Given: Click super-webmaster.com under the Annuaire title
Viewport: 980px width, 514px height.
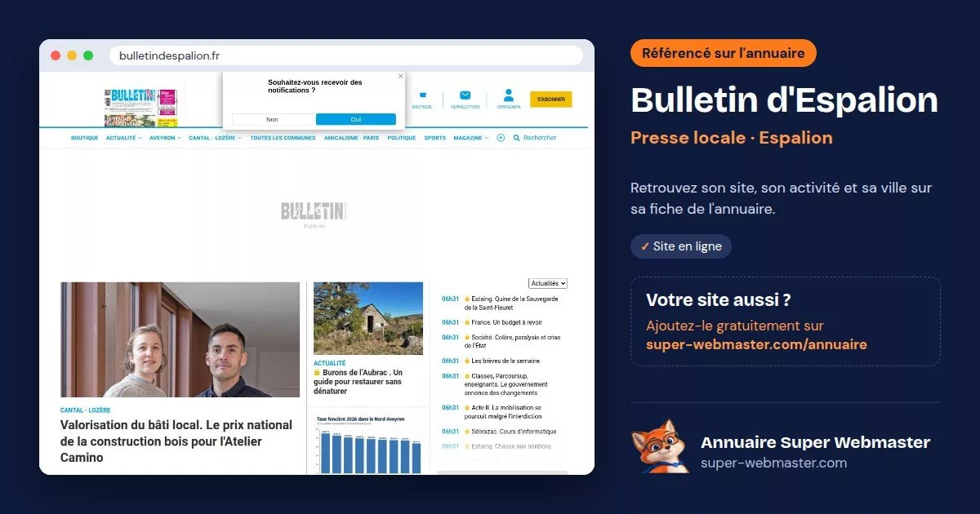Looking at the screenshot, I should pos(773,463).
